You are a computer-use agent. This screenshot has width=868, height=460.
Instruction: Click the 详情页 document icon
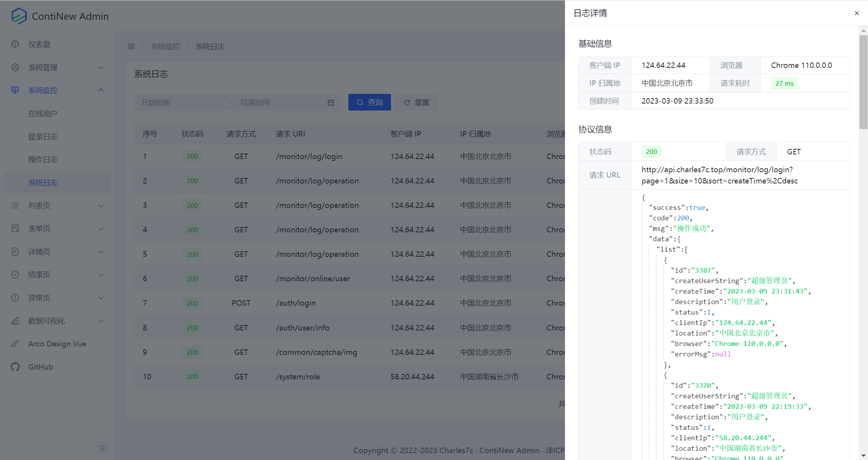tap(15, 252)
